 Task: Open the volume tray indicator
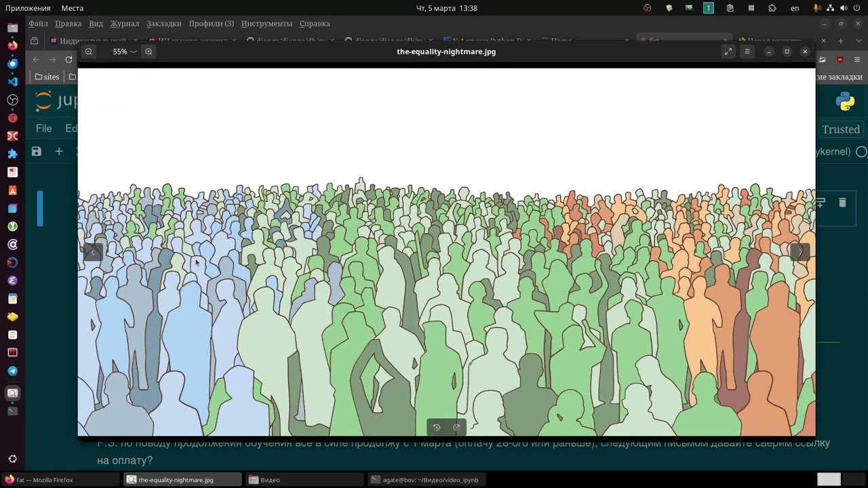point(844,8)
